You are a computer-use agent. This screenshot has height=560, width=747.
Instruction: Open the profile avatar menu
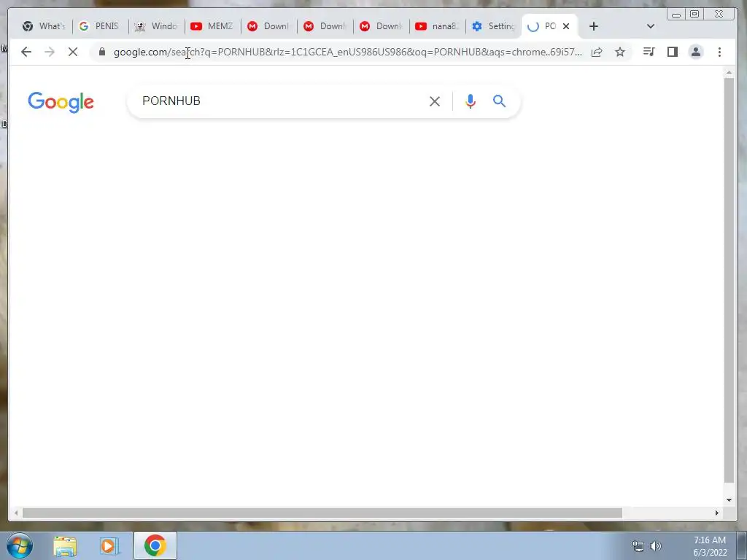point(696,52)
